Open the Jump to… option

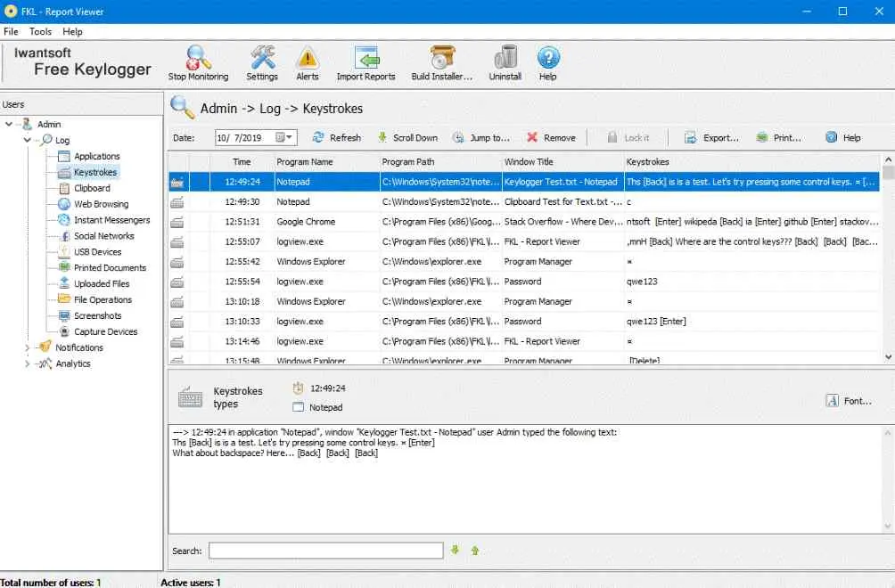click(x=481, y=137)
